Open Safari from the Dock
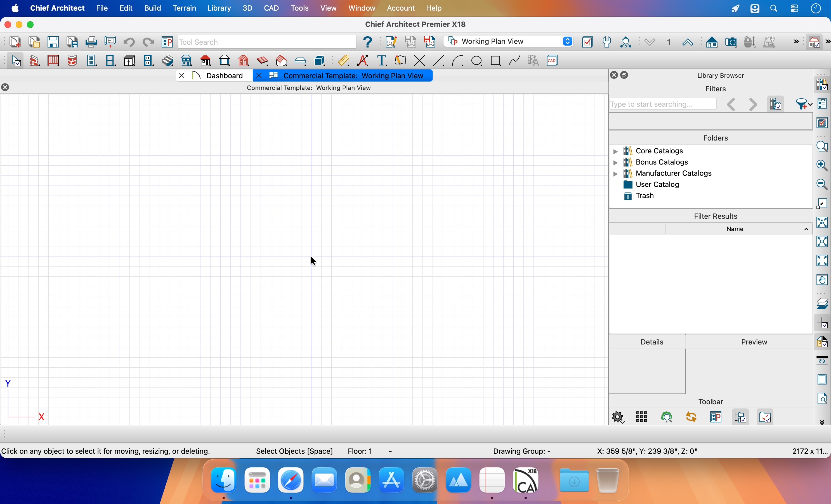This screenshot has height=504, width=831. coord(291,480)
